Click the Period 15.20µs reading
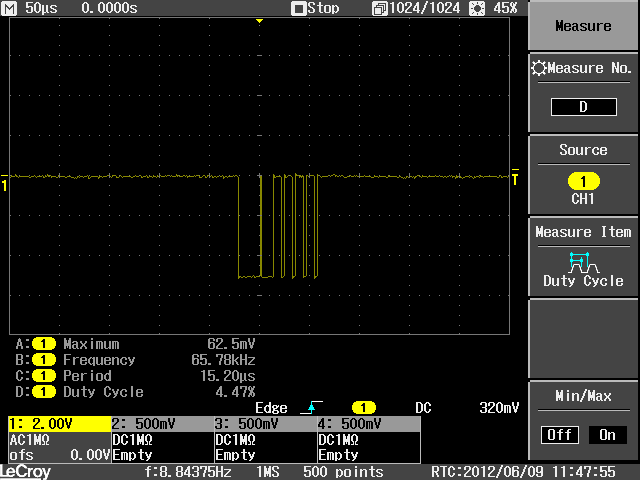 click(228, 376)
